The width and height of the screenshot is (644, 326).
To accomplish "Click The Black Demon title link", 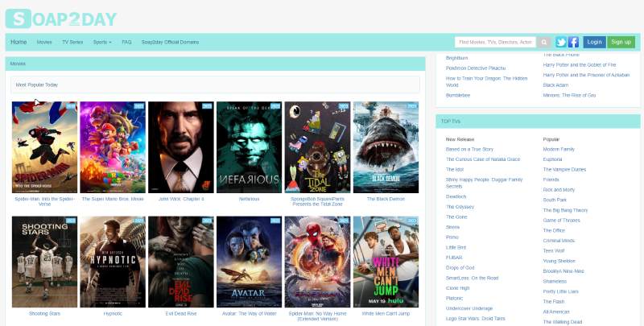I will pos(386,199).
